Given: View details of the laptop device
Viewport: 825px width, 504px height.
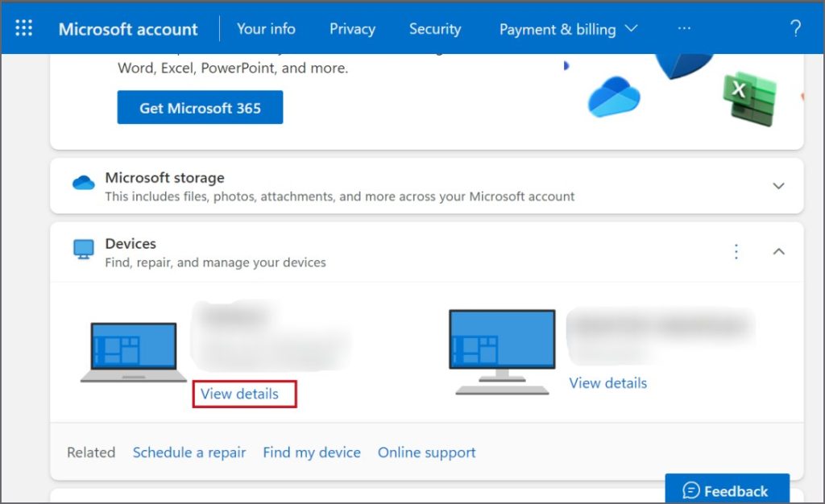Looking at the screenshot, I should [x=239, y=394].
